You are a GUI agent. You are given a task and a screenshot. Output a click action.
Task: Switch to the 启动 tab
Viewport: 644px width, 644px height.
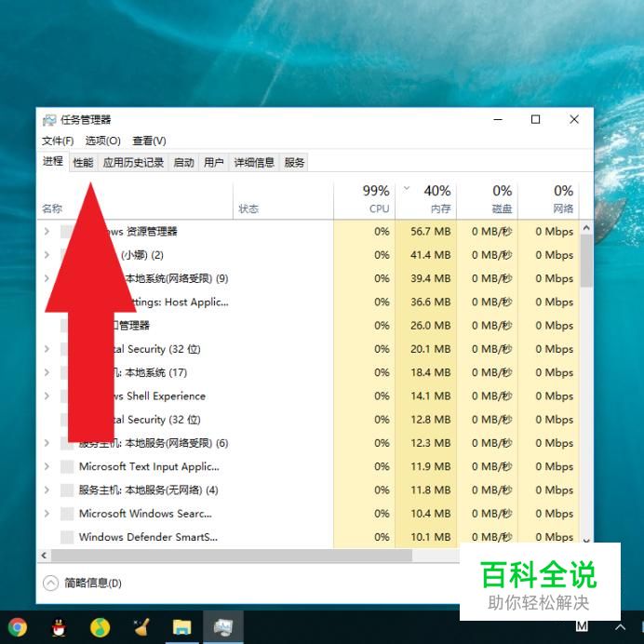click(183, 163)
